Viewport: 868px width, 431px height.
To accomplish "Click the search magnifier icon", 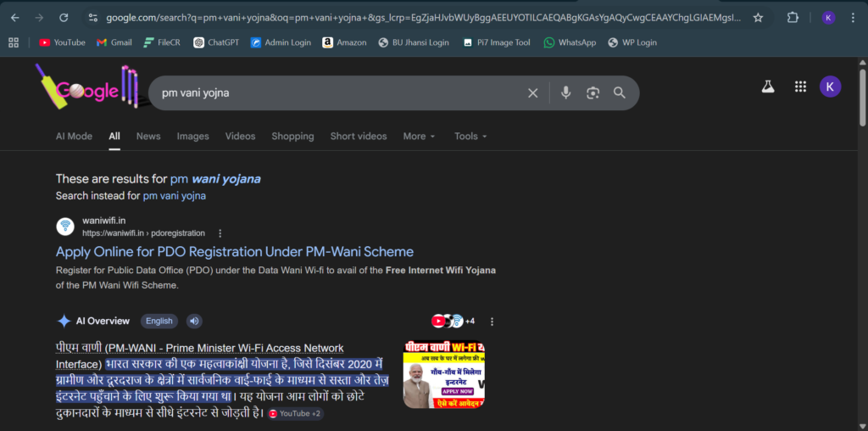I will click(620, 92).
